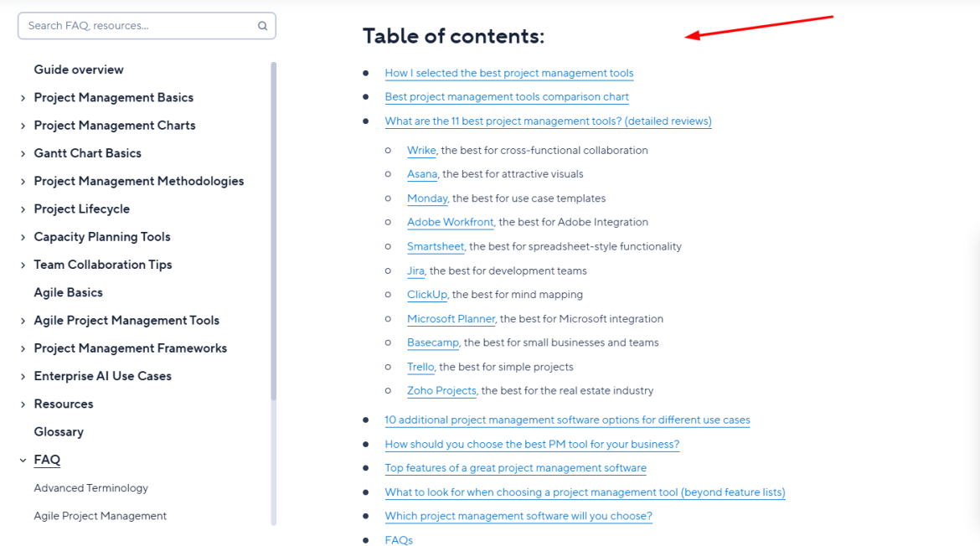Expand Project Management Charts chevron

pyautogui.click(x=23, y=126)
